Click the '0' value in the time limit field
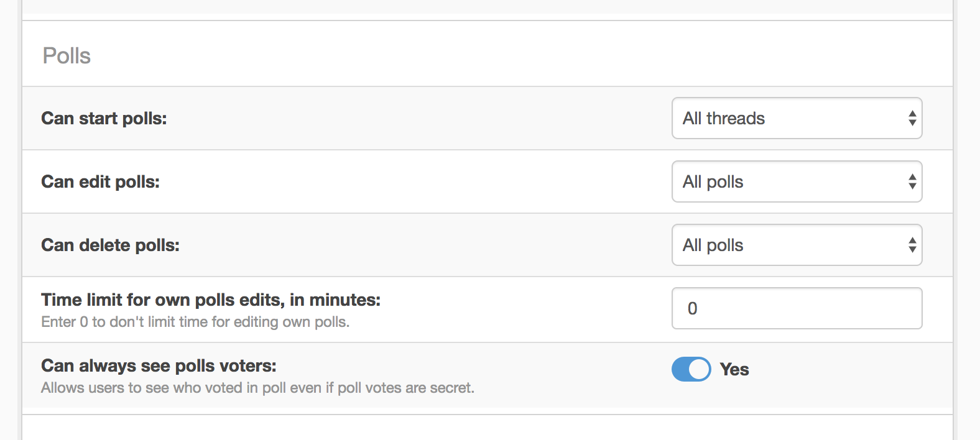 click(x=692, y=308)
